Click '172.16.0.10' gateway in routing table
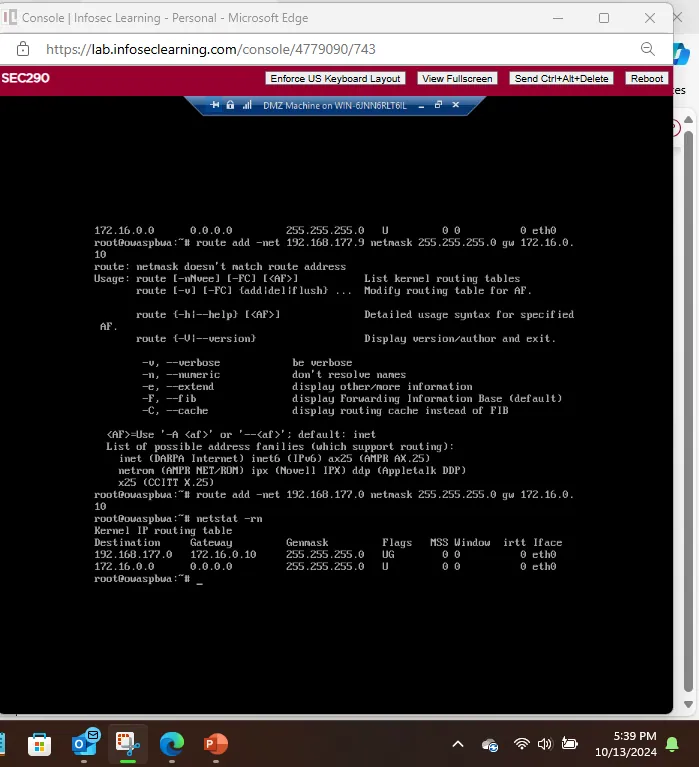Image resolution: width=699 pixels, height=767 pixels. [x=223, y=555]
